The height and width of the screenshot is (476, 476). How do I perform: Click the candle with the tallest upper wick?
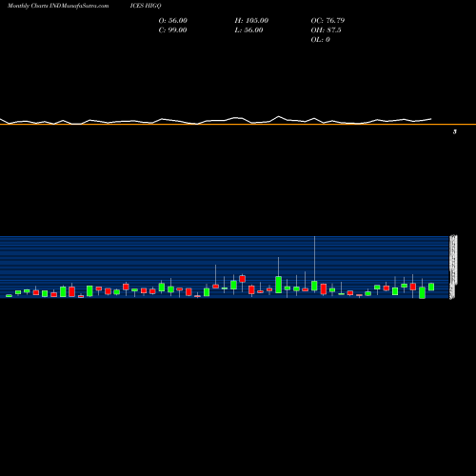pos(314,286)
